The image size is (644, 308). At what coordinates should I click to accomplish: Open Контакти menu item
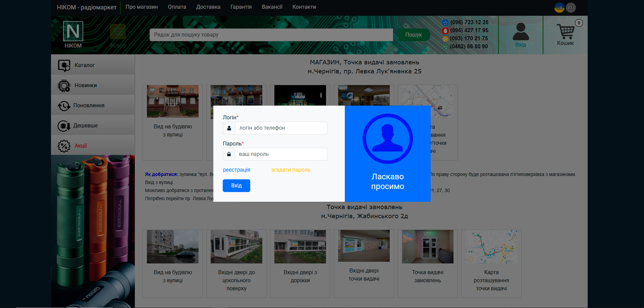click(304, 7)
